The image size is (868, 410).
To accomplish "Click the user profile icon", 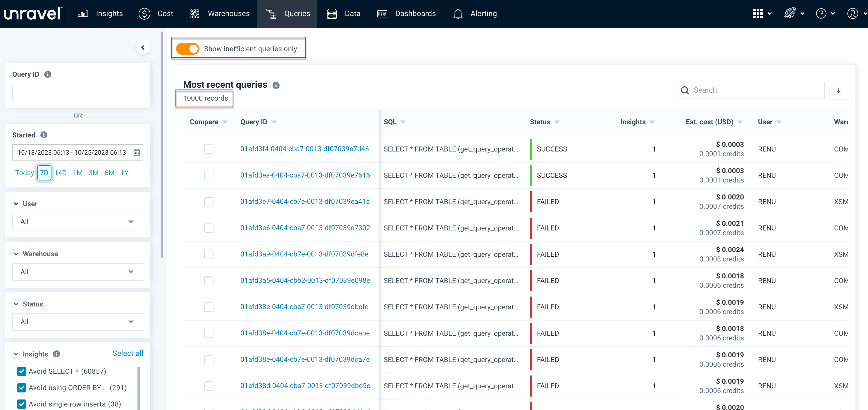I will [852, 13].
